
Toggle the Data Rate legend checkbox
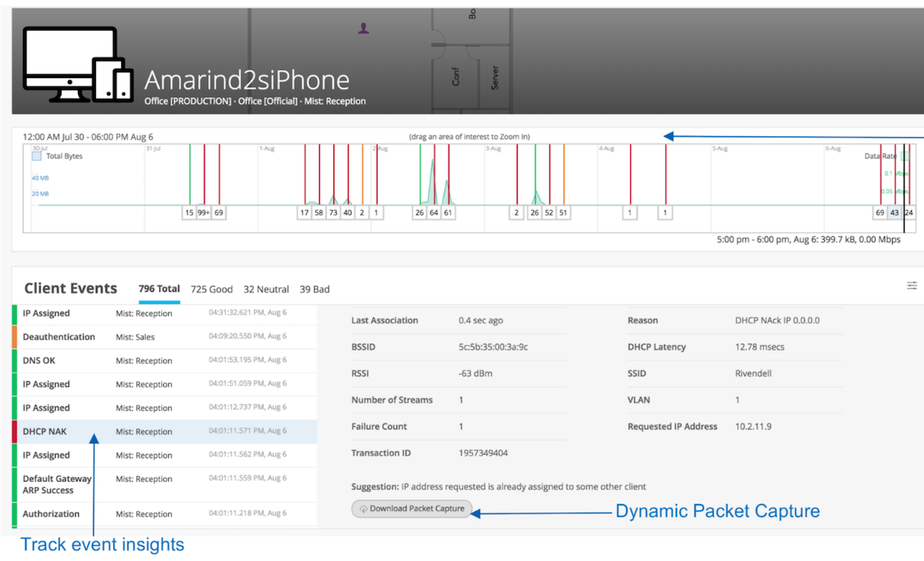(905, 155)
